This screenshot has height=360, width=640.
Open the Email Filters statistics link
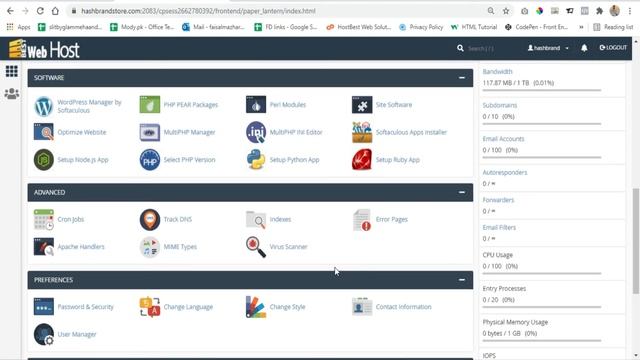tap(499, 227)
